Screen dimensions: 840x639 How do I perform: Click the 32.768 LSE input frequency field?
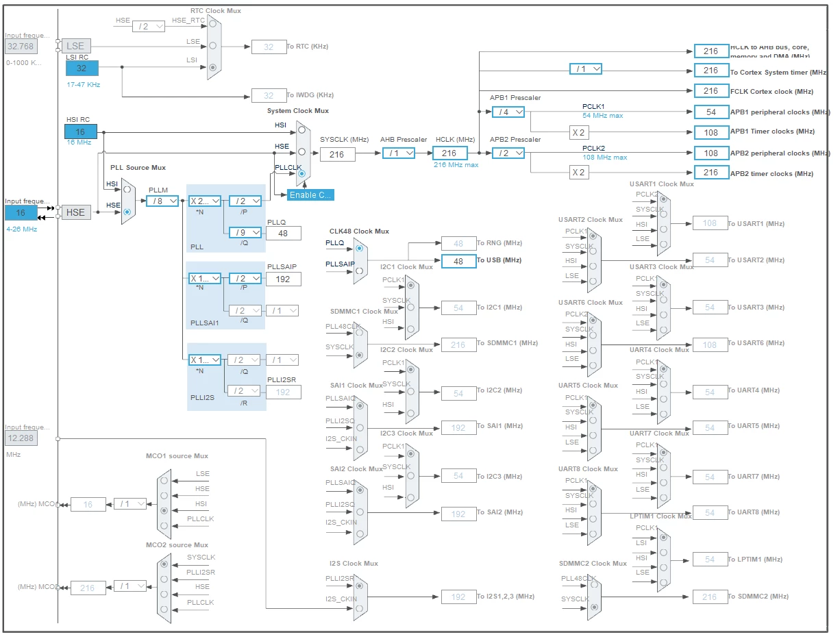point(21,47)
